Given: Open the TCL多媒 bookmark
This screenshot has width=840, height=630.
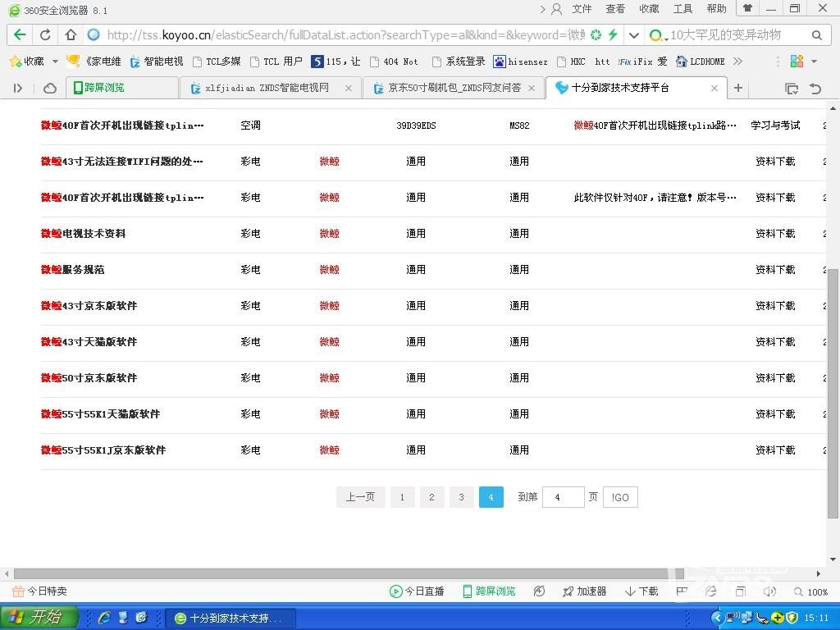Looking at the screenshot, I should 217,62.
